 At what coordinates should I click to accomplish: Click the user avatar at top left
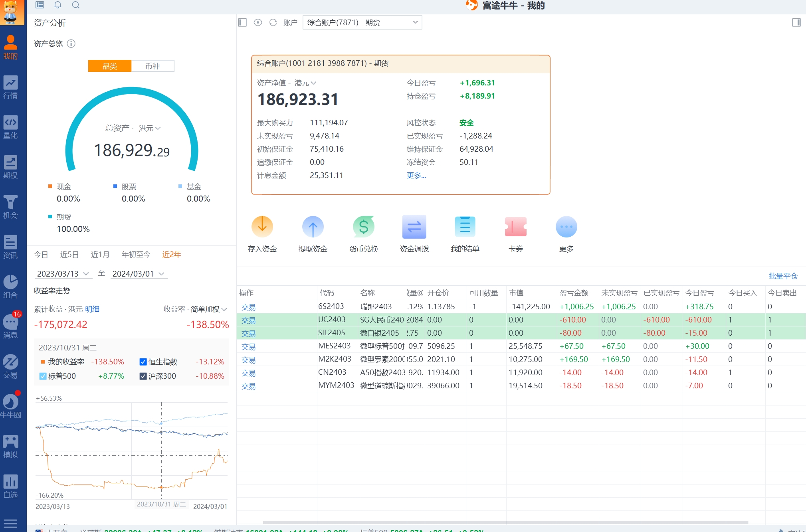click(x=11, y=12)
